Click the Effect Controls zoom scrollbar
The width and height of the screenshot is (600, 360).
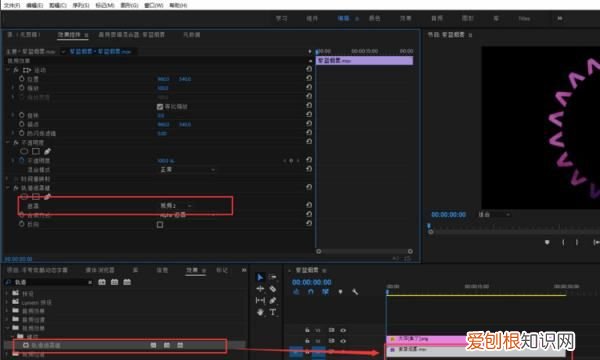click(x=364, y=251)
